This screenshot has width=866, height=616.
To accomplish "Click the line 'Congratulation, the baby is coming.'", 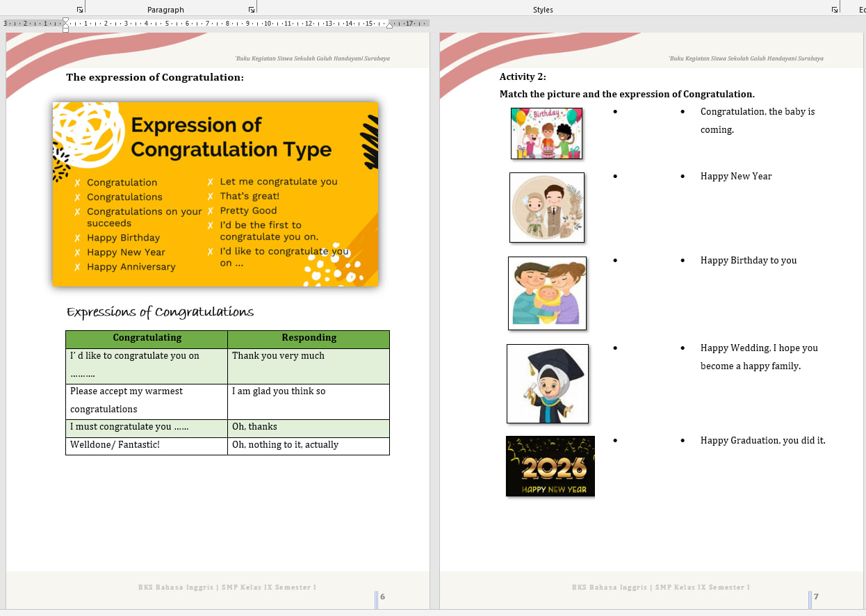I will (x=758, y=120).
